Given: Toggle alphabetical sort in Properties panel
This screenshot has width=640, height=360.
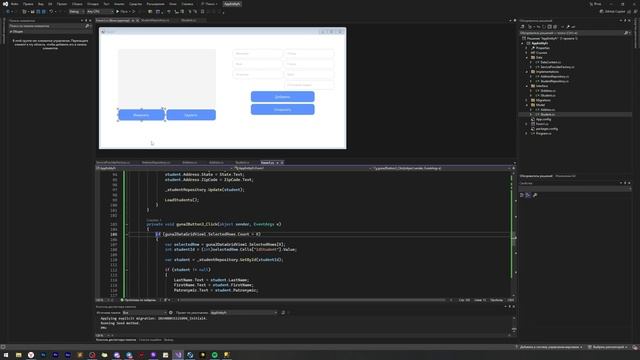Looking at the screenshot, I should (528, 195).
